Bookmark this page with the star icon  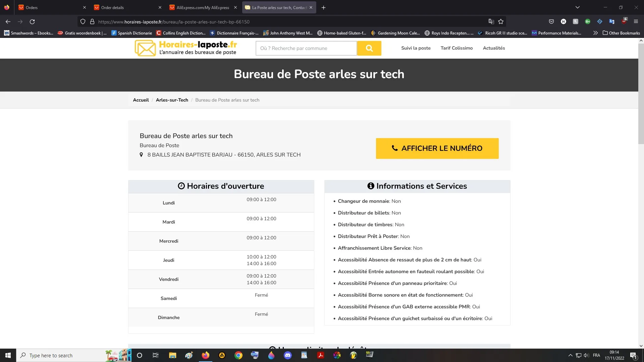501,22
